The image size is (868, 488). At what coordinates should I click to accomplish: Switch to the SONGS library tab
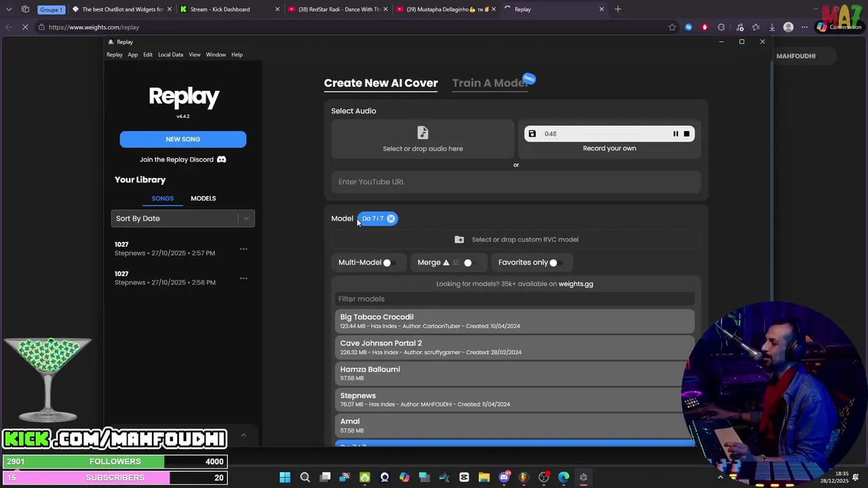[x=163, y=199]
